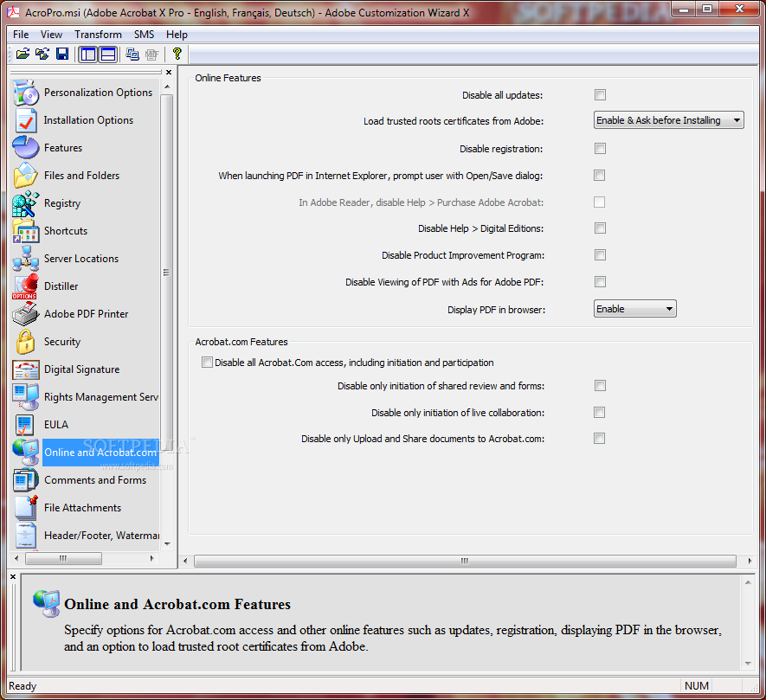766x700 pixels.
Task: Select the Distiller options icon
Action: click(x=25, y=286)
